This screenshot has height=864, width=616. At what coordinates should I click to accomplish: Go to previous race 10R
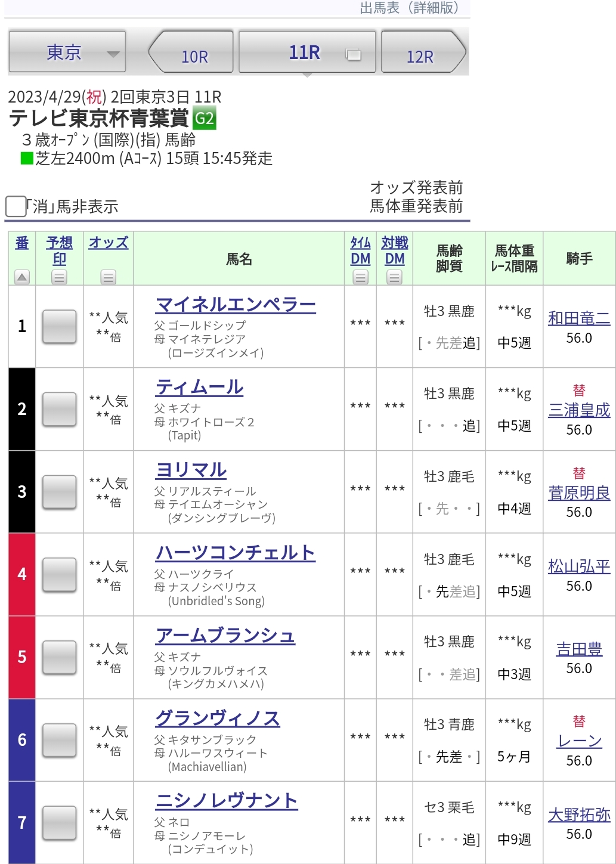(191, 52)
